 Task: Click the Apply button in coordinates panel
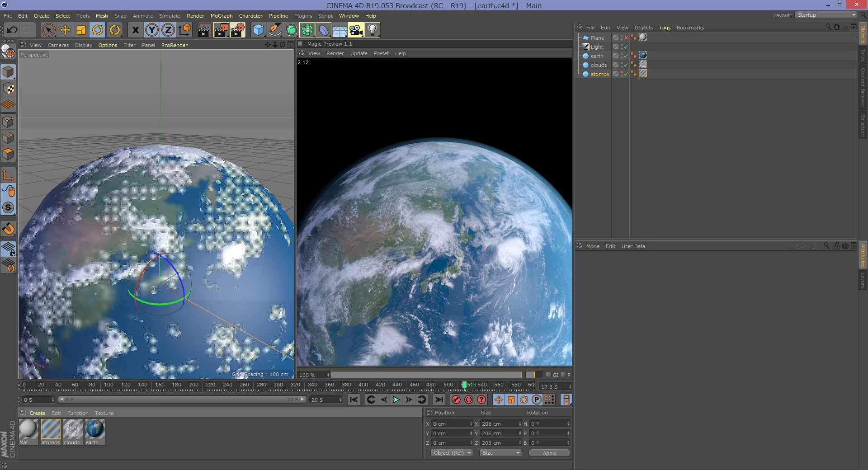[x=550, y=453]
